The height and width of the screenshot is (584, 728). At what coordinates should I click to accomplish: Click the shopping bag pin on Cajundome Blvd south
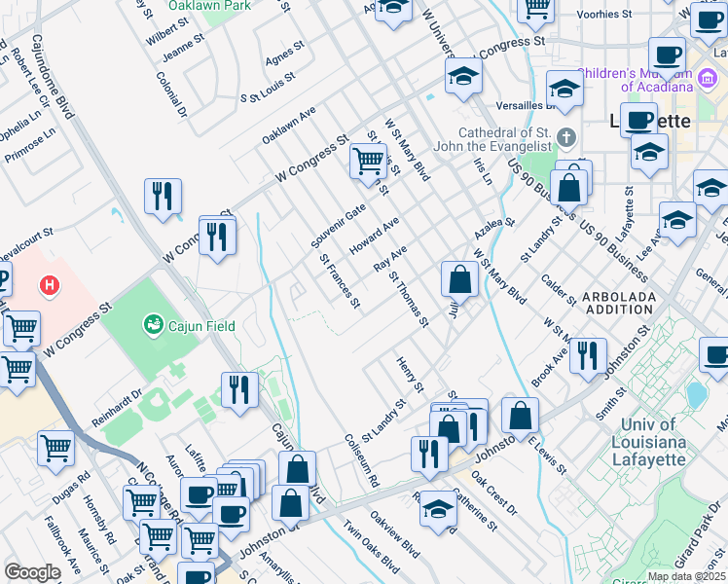click(298, 472)
